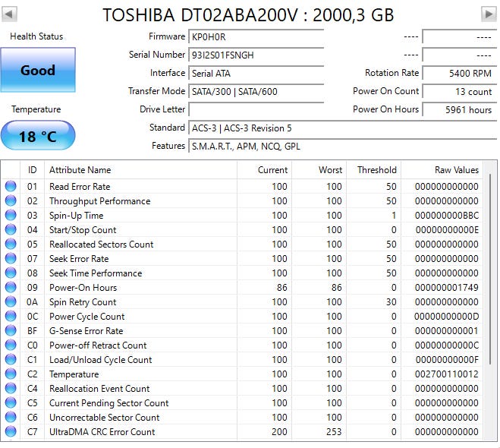Go to previous disk using left arrow
The width and height of the screenshot is (500, 448).
tap(9, 14)
